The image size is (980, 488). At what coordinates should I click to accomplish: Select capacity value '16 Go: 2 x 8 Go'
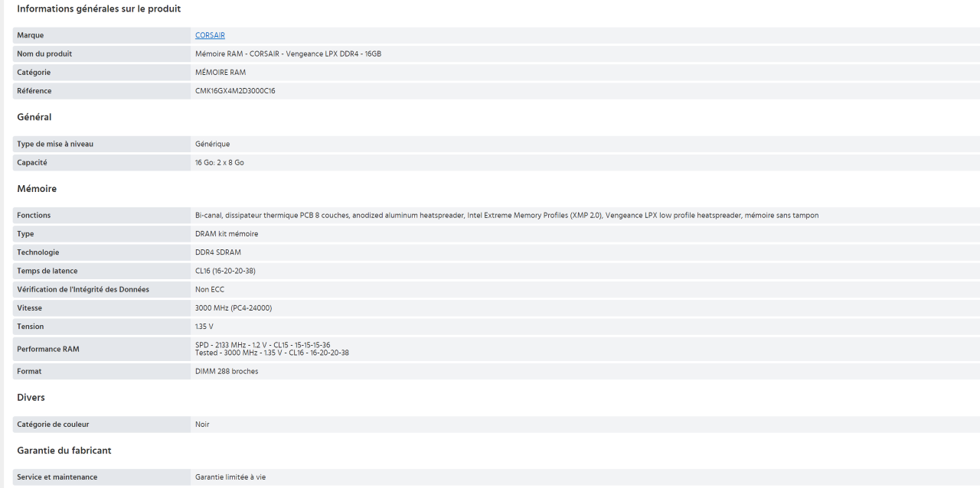pyautogui.click(x=220, y=162)
